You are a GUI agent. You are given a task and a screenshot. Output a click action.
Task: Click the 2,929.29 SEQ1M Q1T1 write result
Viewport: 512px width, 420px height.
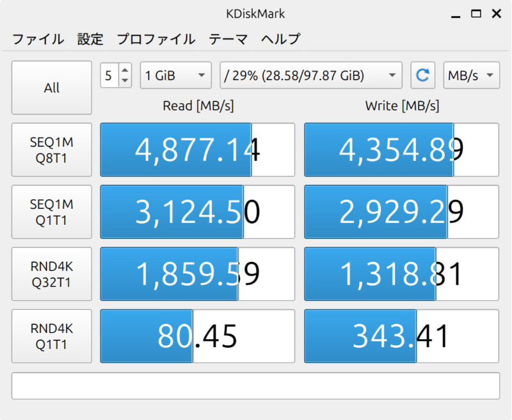402,212
